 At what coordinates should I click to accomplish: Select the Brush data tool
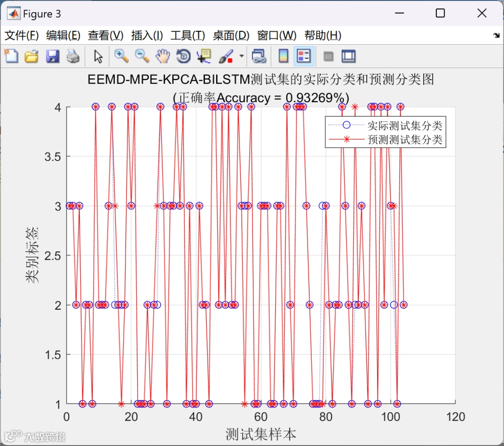[226, 56]
